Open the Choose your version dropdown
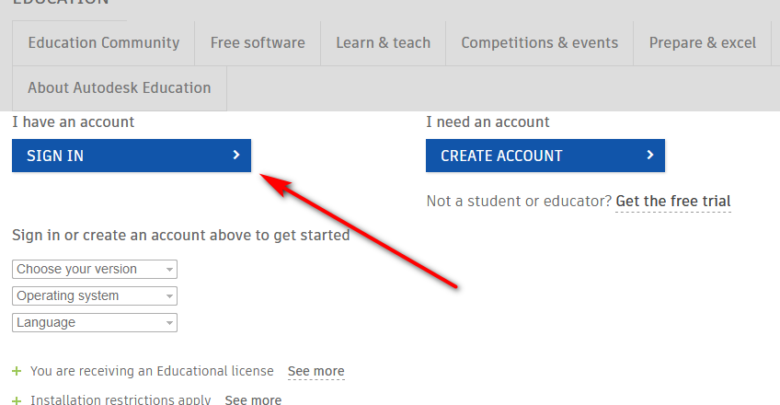This screenshot has width=780, height=405. 95,269
